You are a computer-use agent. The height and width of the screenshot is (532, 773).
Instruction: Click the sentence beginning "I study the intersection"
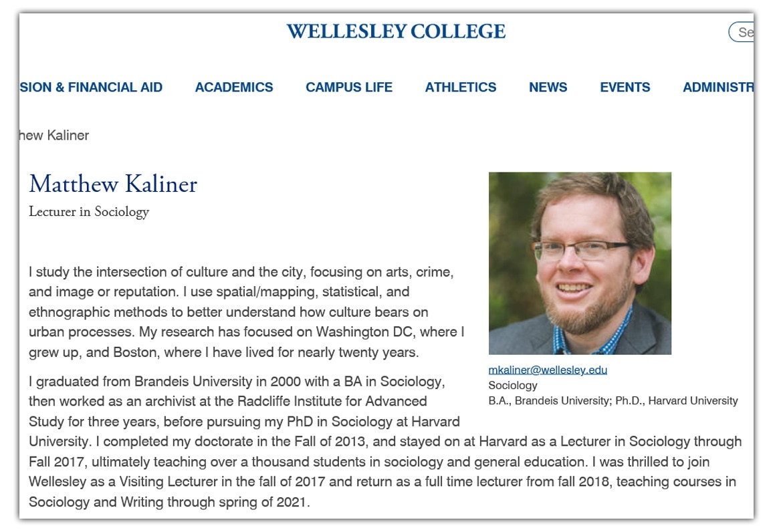[241, 272]
